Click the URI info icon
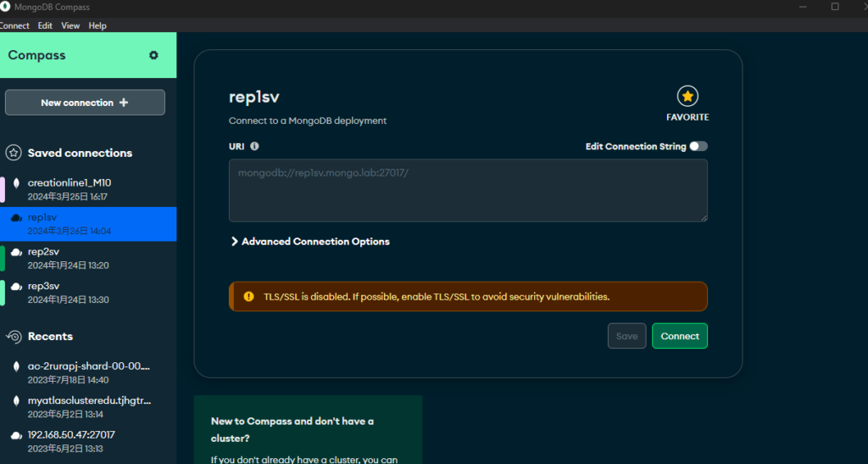Screen dimensions: 868x464 [254, 146]
